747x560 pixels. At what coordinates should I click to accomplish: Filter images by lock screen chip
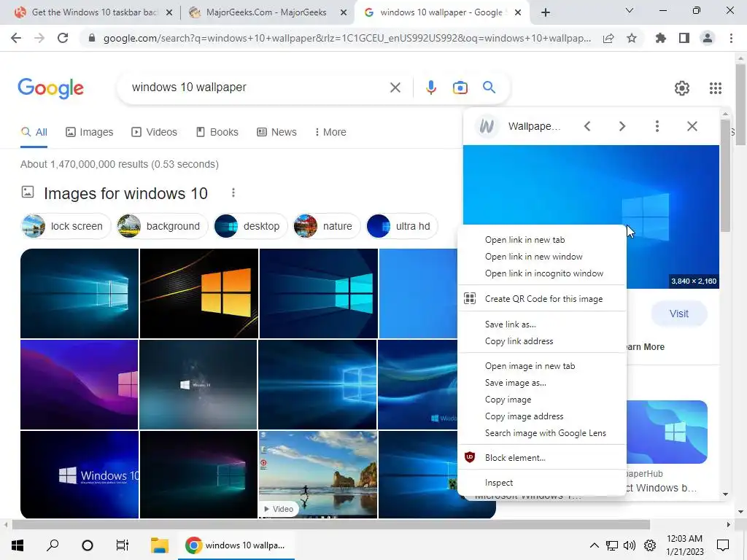[x=66, y=226]
